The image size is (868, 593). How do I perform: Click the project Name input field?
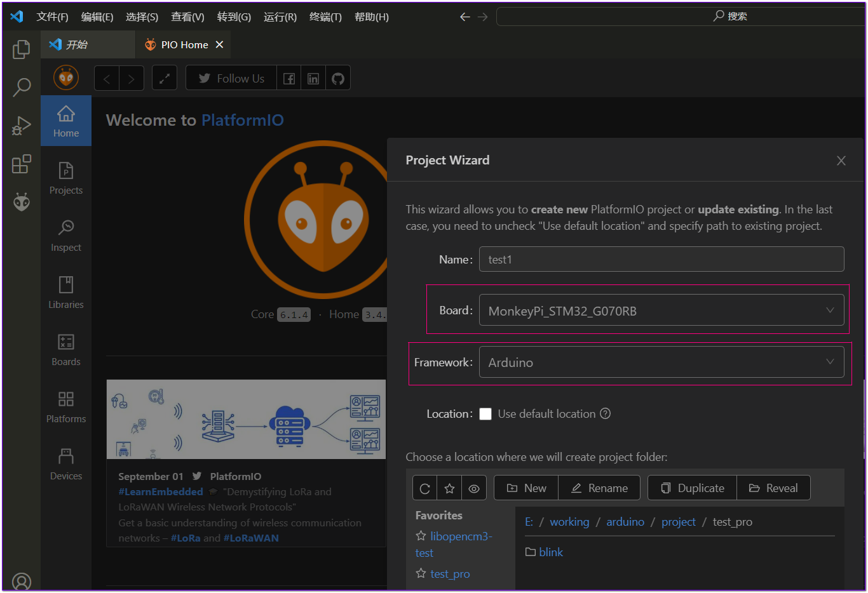tap(661, 259)
